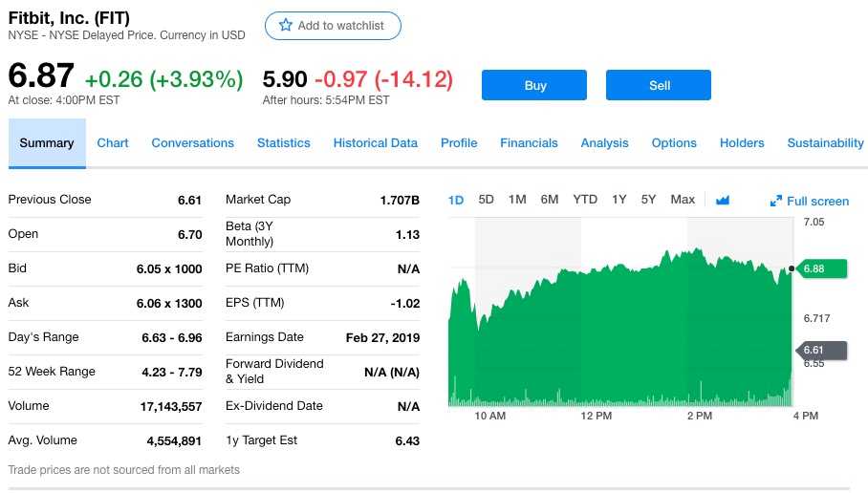Click the Avg. Volume value 4,554,891

click(174, 441)
